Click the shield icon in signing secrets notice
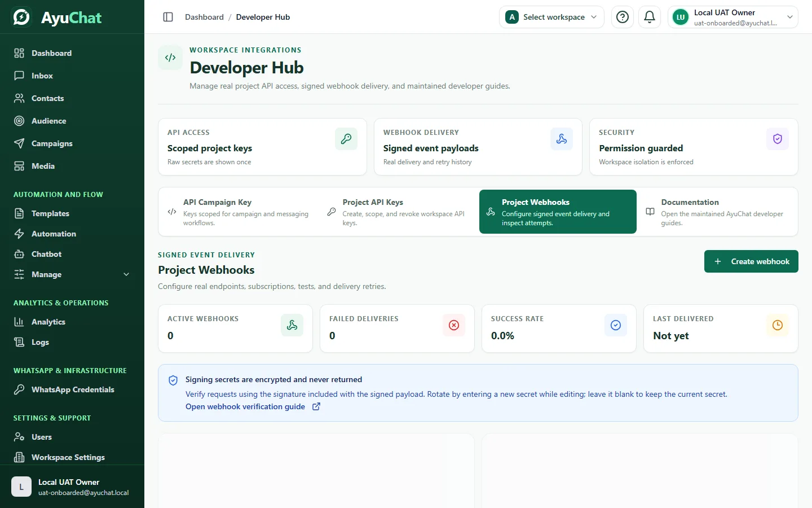Viewport: 812px width, 508px height. 173,380
